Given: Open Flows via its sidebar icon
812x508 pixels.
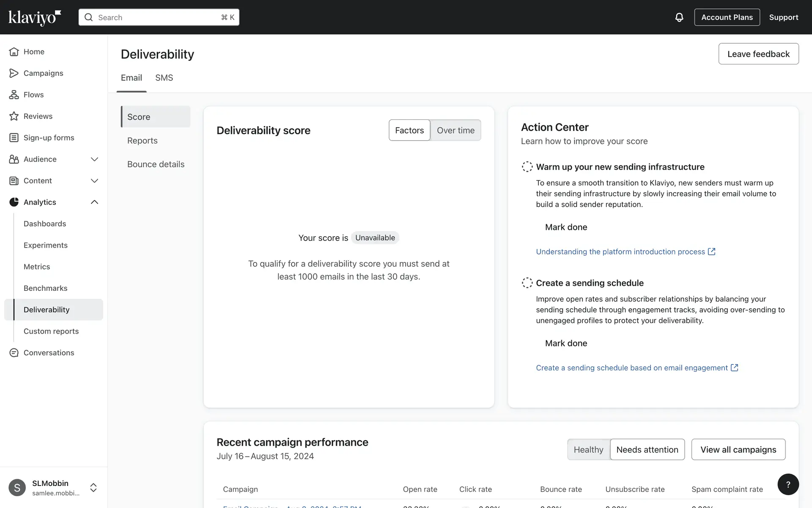Looking at the screenshot, I should tap(14, 95).
